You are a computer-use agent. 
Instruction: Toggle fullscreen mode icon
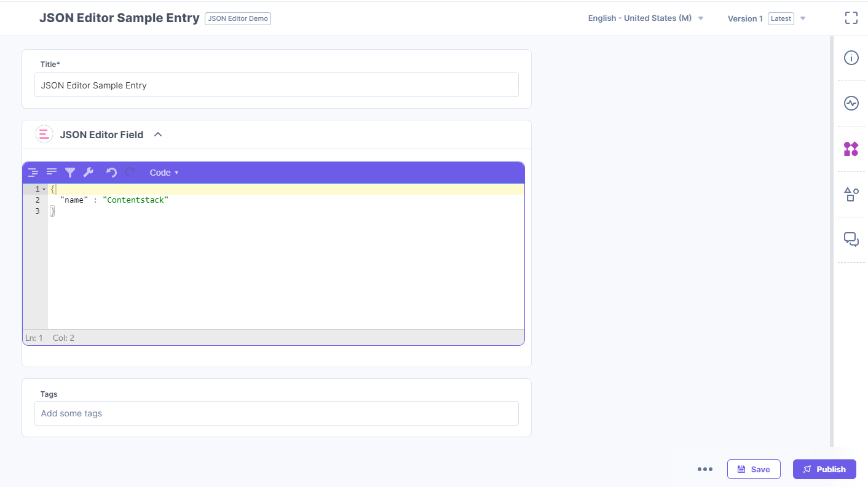pos(851,18)
